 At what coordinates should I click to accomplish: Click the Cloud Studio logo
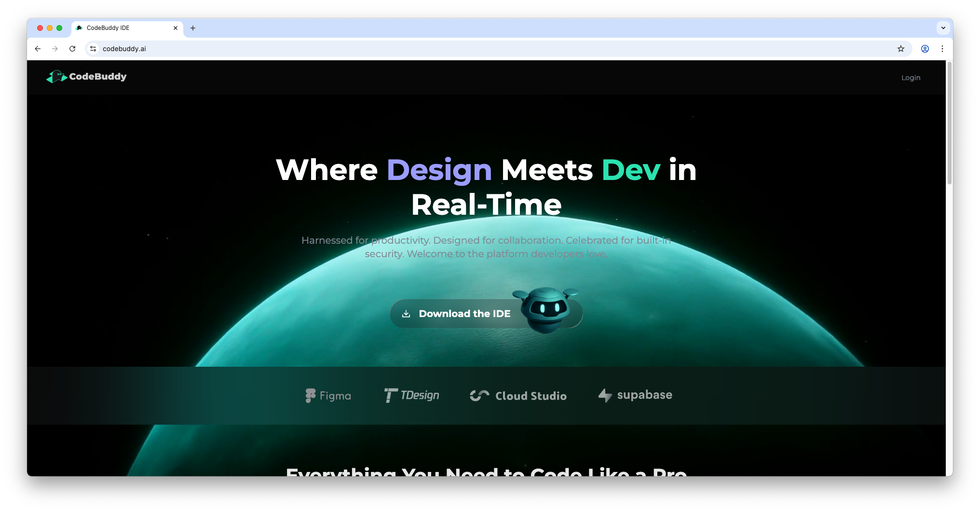point(518,396)
